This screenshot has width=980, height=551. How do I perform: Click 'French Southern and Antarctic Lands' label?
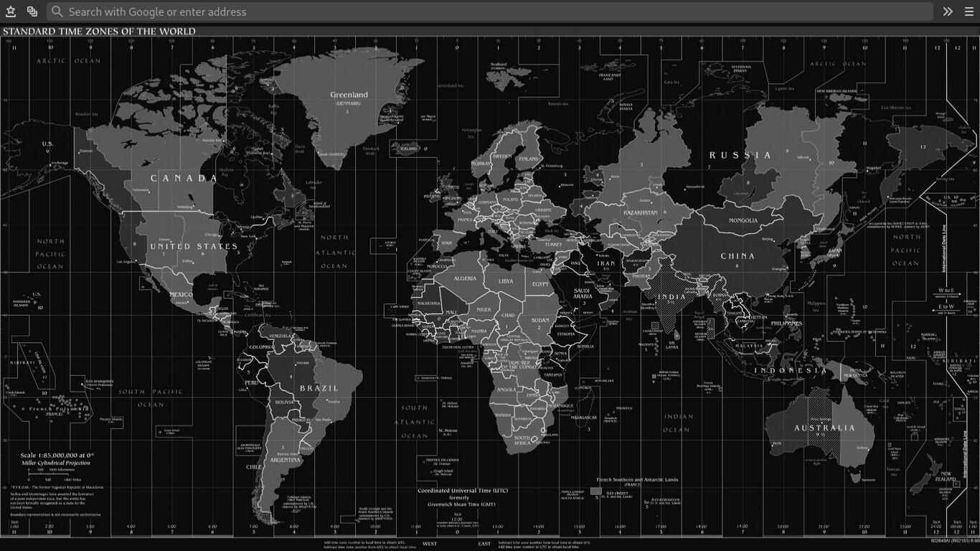pos(637,480)
